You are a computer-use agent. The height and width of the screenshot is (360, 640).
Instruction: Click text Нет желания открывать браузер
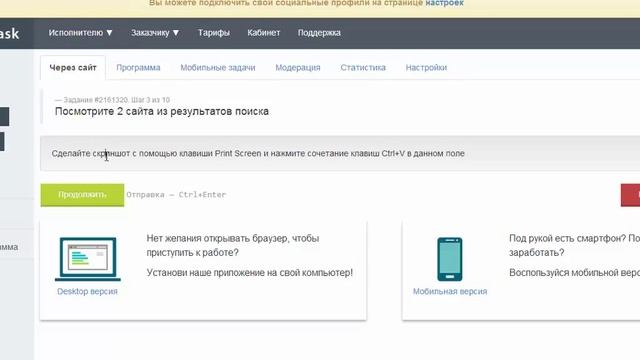pyautogui.click(x=233, y=245)
